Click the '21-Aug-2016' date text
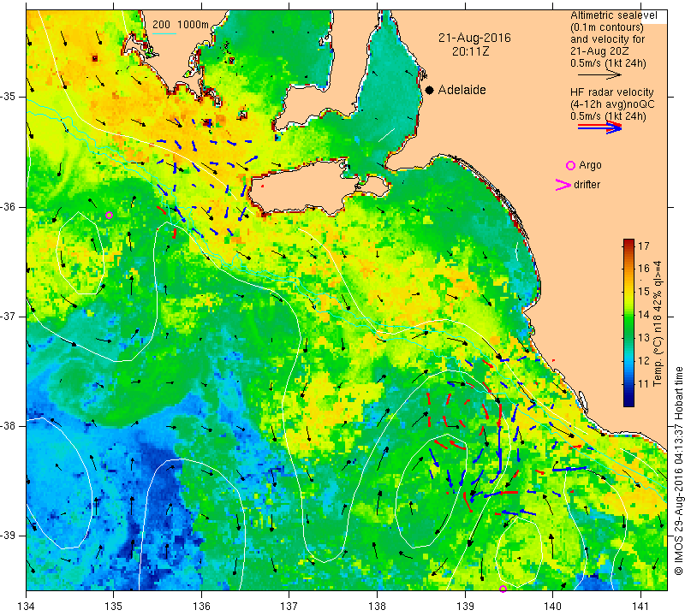This screenshot has width=685, height=616. click(474, 38)
